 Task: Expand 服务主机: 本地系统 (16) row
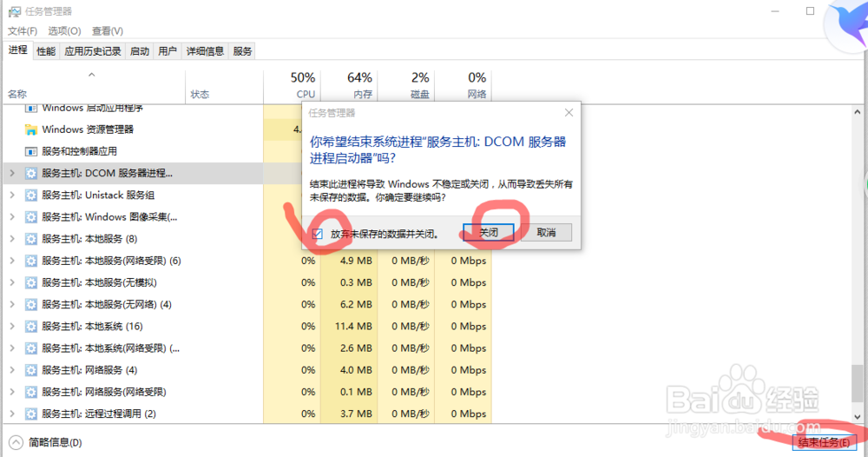[12, 327]
